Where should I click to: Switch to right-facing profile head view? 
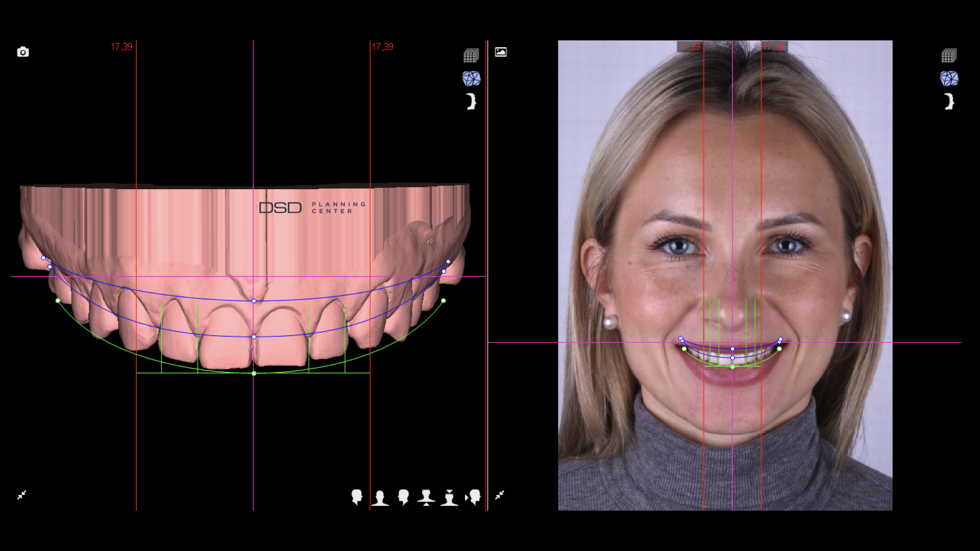click(x=357, y=497)
